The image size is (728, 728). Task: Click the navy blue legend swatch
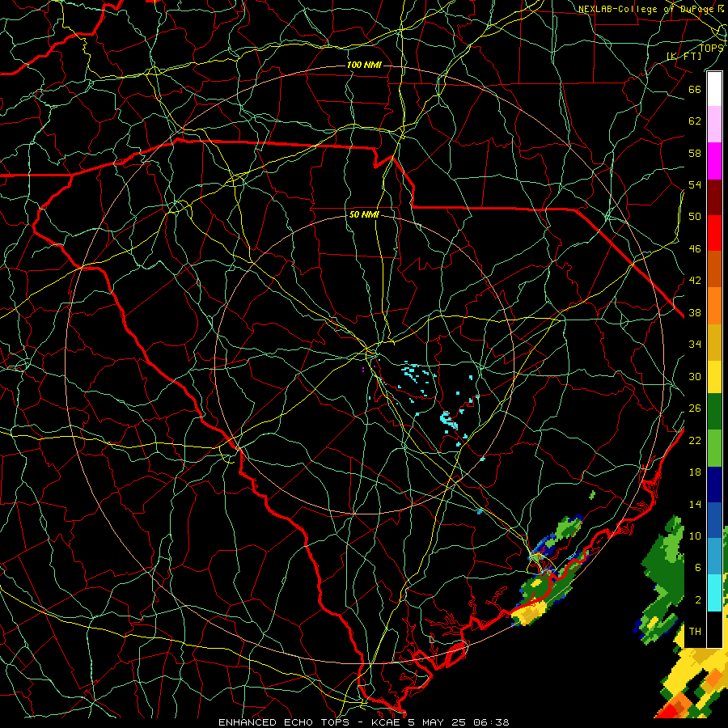[714, 485]
